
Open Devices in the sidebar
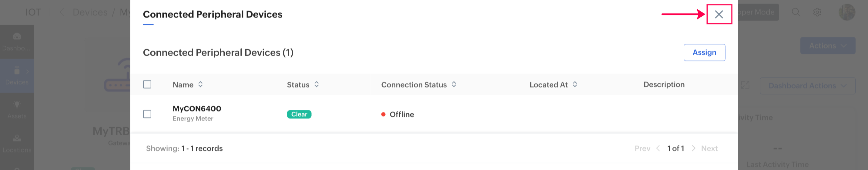point(17,76)
